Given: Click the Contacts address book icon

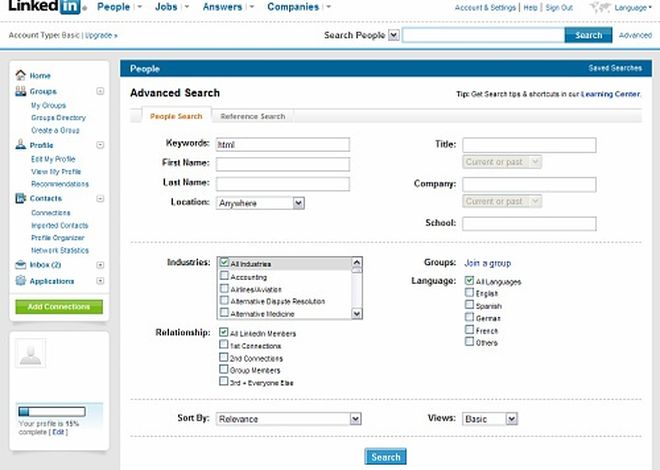Looking at the screenshot, I should (21, 198).
